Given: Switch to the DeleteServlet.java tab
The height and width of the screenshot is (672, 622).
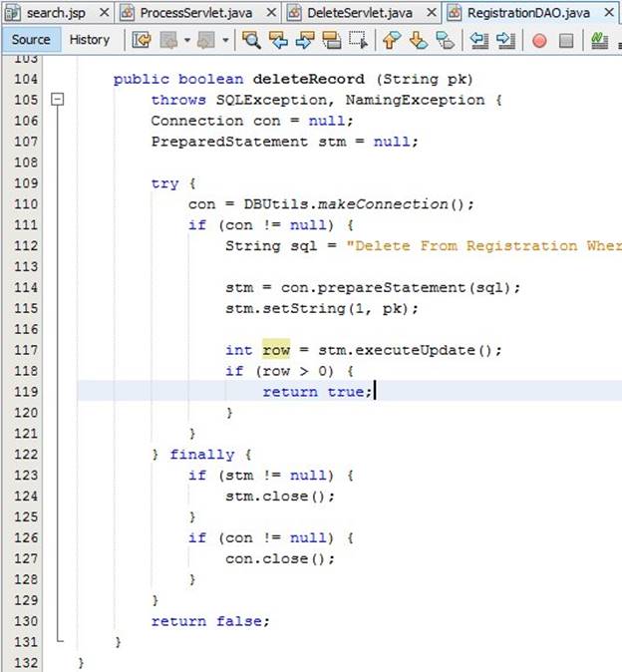Looking at the screenshot, I should (x=360, y=13).
